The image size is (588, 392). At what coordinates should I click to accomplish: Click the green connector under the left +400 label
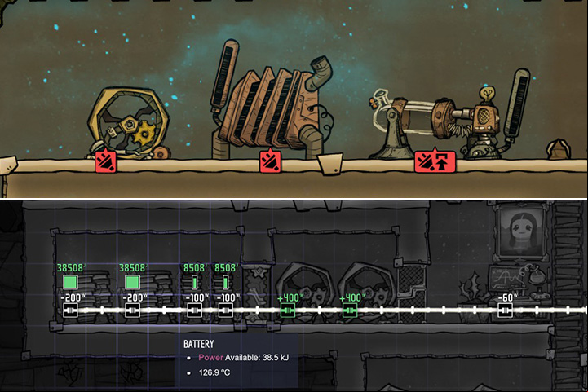click(x=288, y=311)
